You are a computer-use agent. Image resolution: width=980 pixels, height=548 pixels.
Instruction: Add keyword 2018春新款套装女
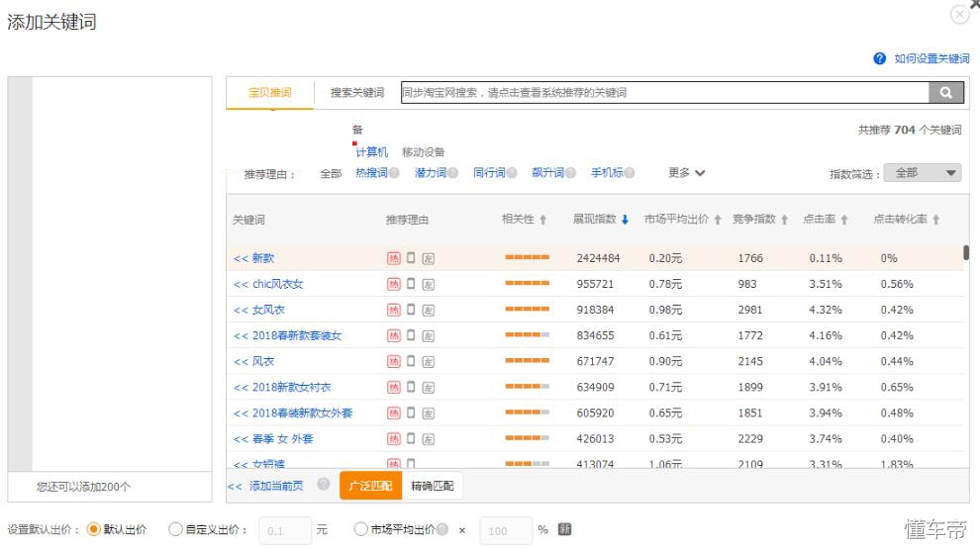[287, 335]
